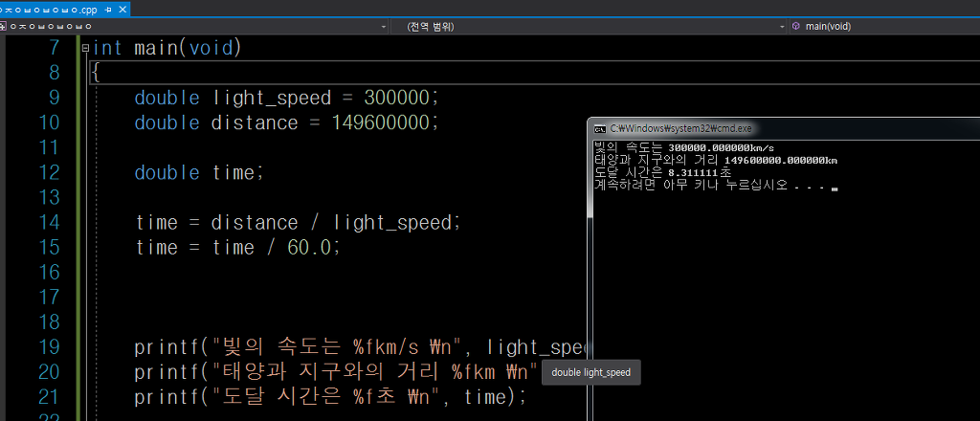
Task: Pin the .cpp document tab
Action: tap(108, 10)
